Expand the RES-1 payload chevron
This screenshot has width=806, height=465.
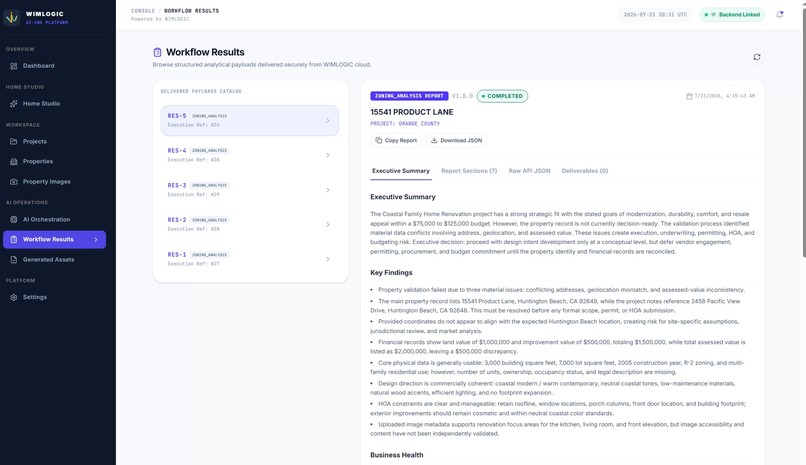tap(328, 259)
